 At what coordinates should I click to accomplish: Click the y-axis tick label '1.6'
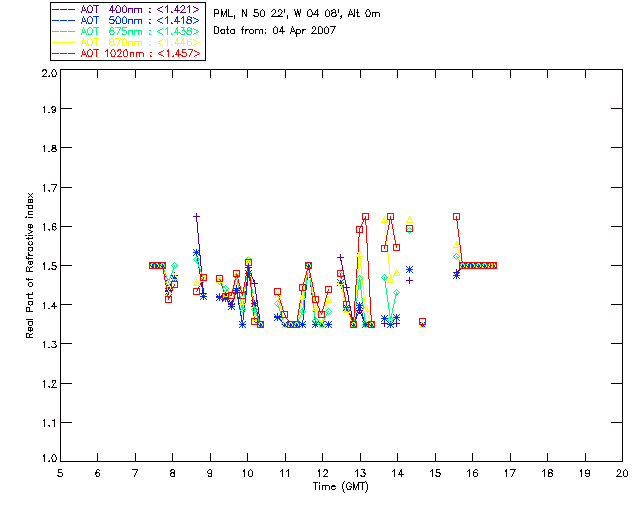point(49,227)
